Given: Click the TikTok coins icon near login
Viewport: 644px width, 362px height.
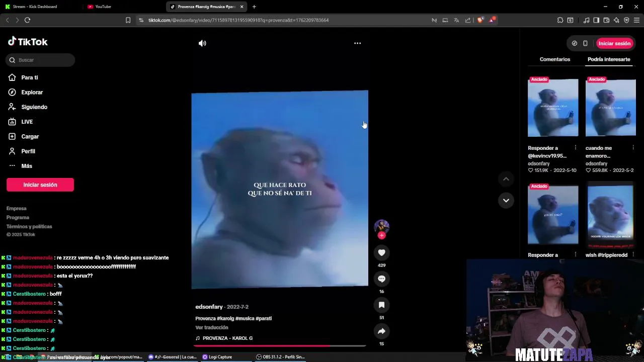Looking at the screenshot, I should [x=575, y=43].
